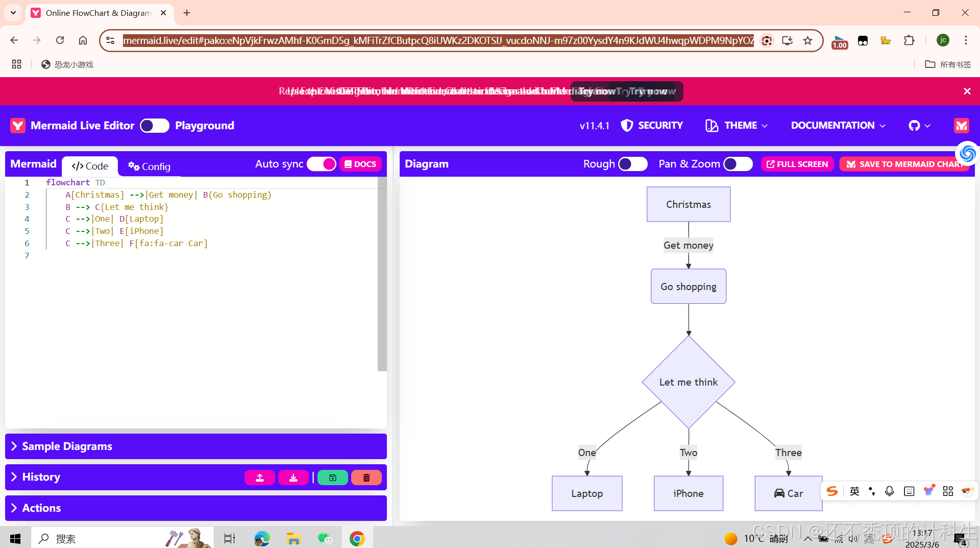Open the THEME dropdown menu

736,126
